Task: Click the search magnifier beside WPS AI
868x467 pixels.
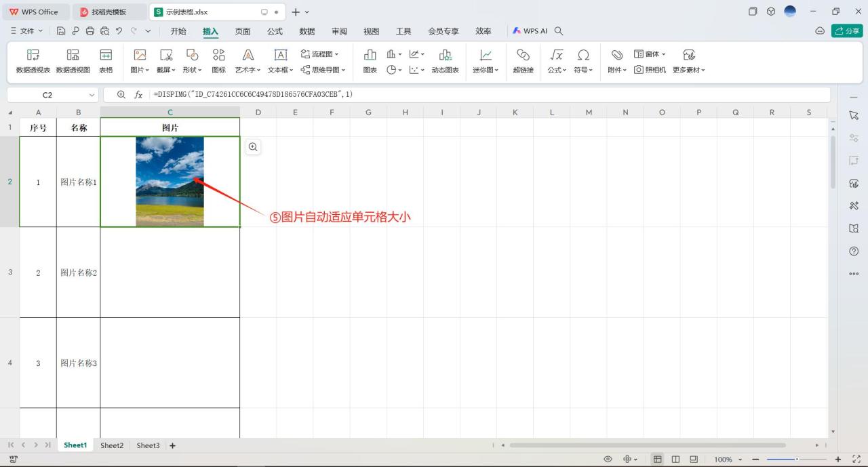Action: (559, 31)
